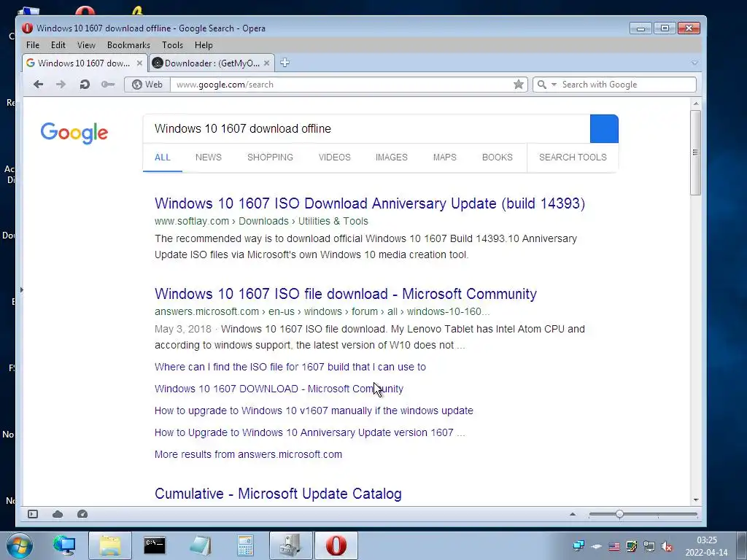Viewport: 747px width, 560px height.
Task: Open the installer taskbar icon next to Opera
Action: tap(290, 545)
